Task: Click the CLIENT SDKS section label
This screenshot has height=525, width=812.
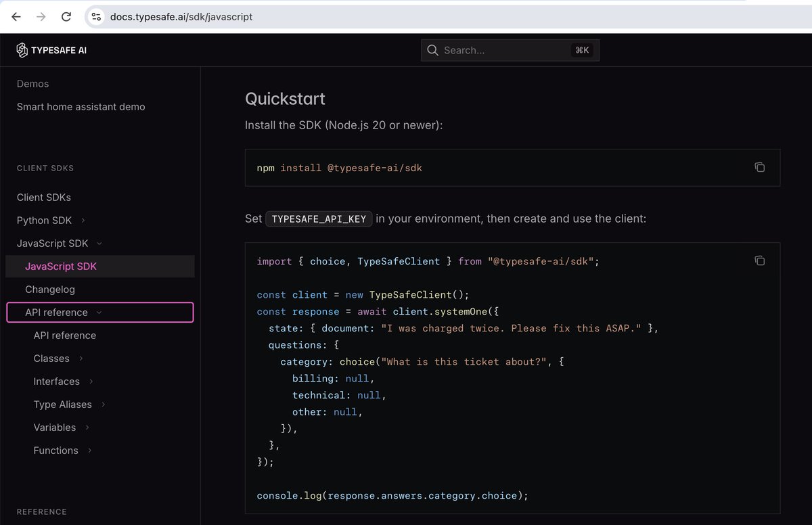Action: [x=45, y=168]
